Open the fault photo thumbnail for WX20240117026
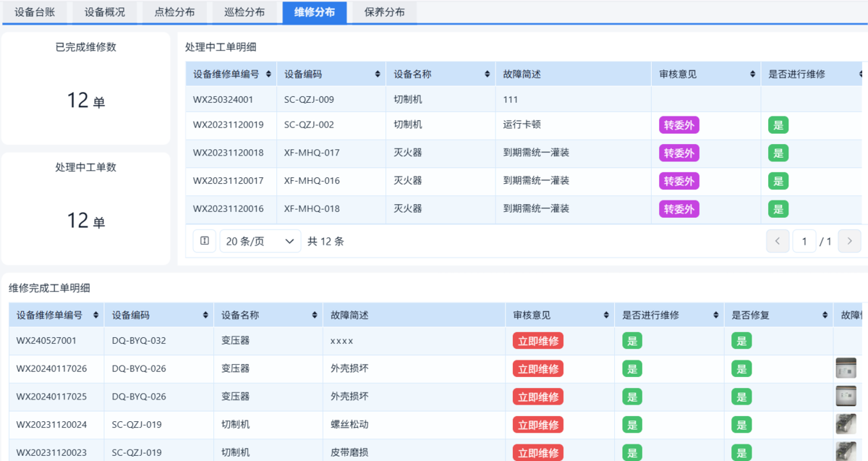The image size is (868, 461). 846,368
